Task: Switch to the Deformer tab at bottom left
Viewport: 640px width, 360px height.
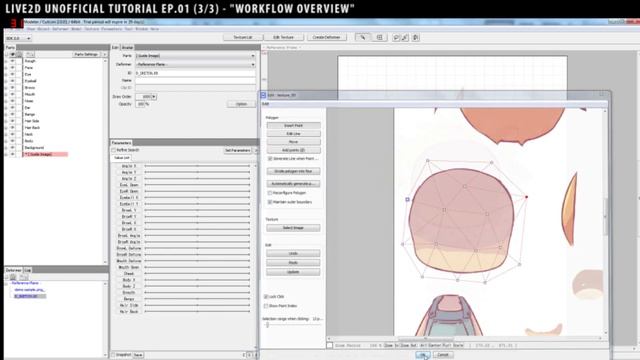Action: point(13,270)
